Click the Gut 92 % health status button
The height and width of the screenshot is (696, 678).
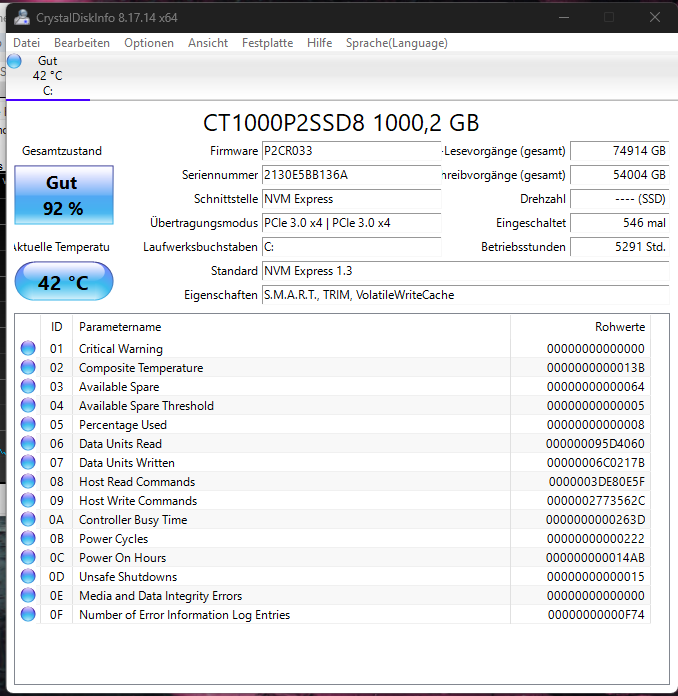pyautogui.click(x=64, y=195)
